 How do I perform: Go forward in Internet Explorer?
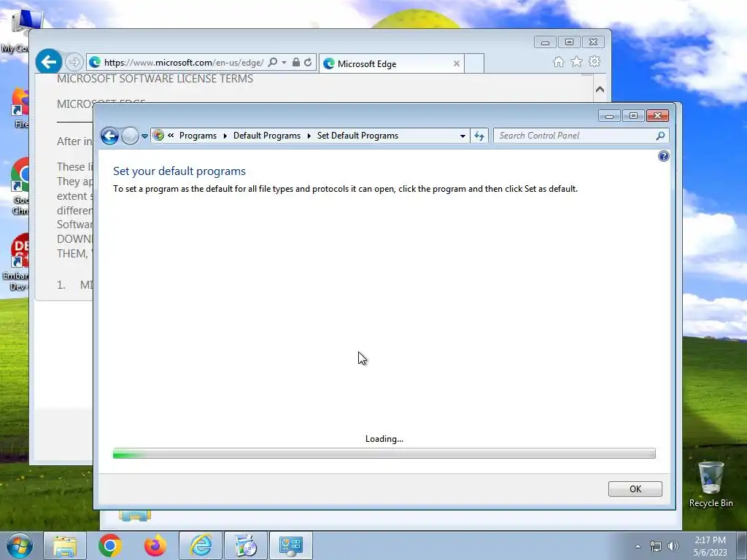click(74, 62)
